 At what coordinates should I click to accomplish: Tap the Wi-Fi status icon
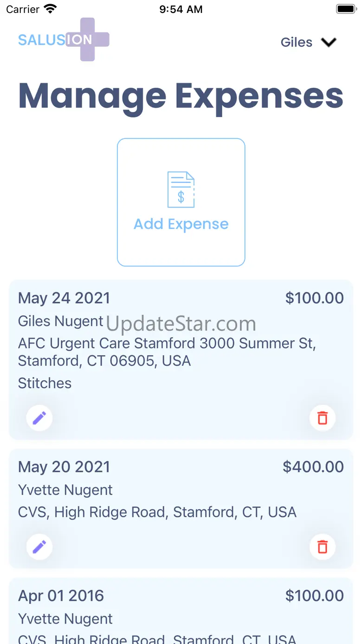pos(50,9)
